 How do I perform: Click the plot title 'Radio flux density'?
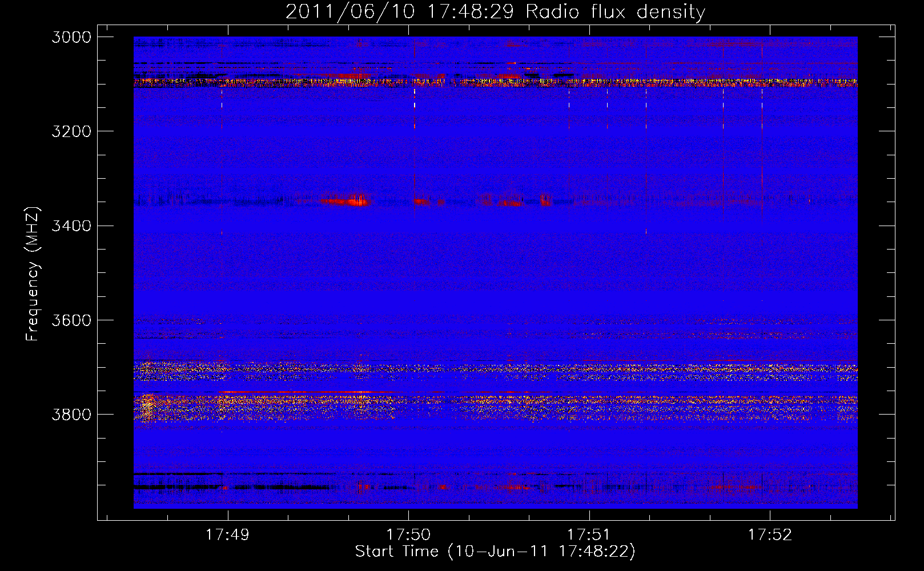click(616, 12)
